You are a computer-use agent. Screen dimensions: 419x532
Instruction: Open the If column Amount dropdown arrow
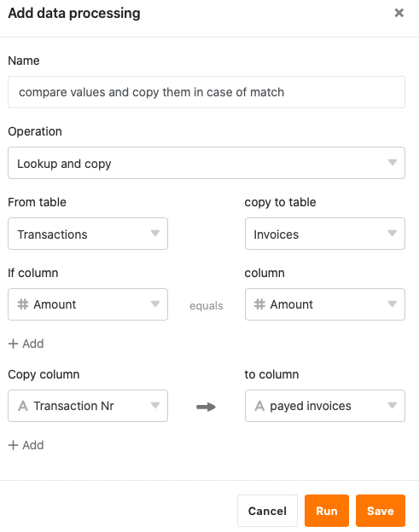155,304
